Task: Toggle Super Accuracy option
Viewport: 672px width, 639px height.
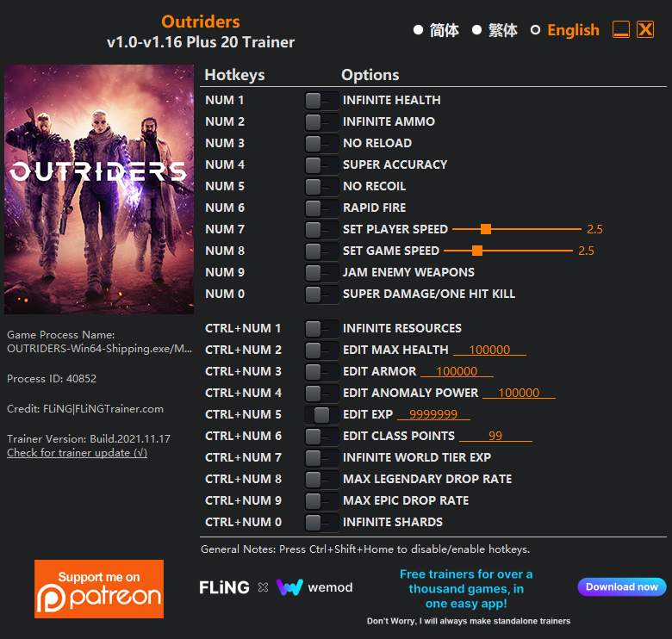Action: click(x=321, y=165)
